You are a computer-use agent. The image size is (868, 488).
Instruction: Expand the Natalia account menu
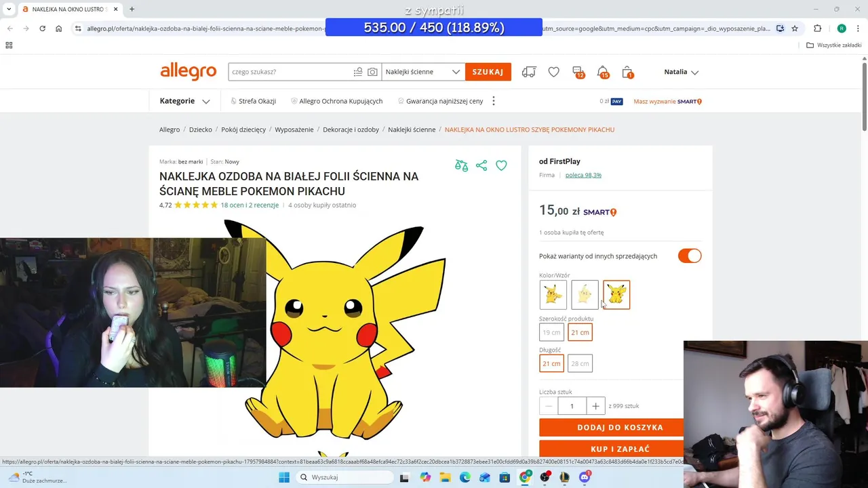(x=681, y=72)
